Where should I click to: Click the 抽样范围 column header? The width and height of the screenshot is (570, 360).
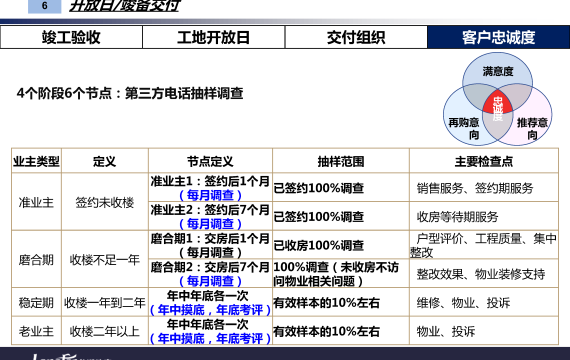tap(341, 161)
